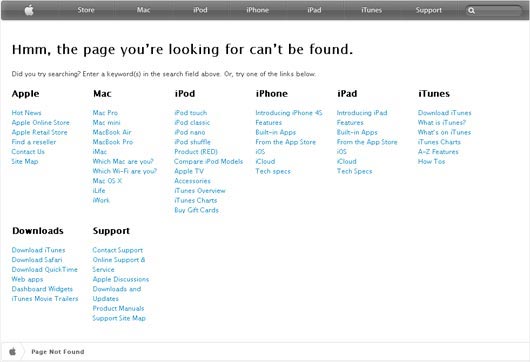The height and width of the screenshot is (362, 530).
Task: Open the Introducing iPhone 4S link
Action: coord(289,113)
